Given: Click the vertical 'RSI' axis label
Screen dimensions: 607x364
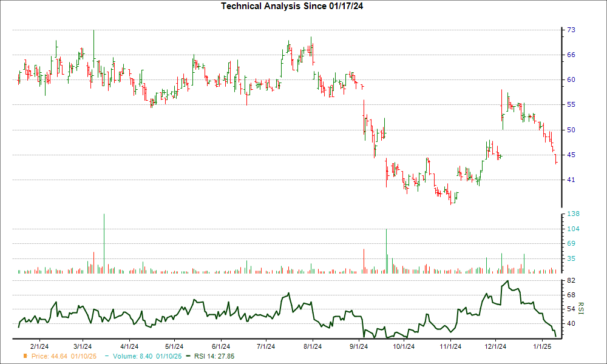Looking at the screenshot, I should point(580,308).
